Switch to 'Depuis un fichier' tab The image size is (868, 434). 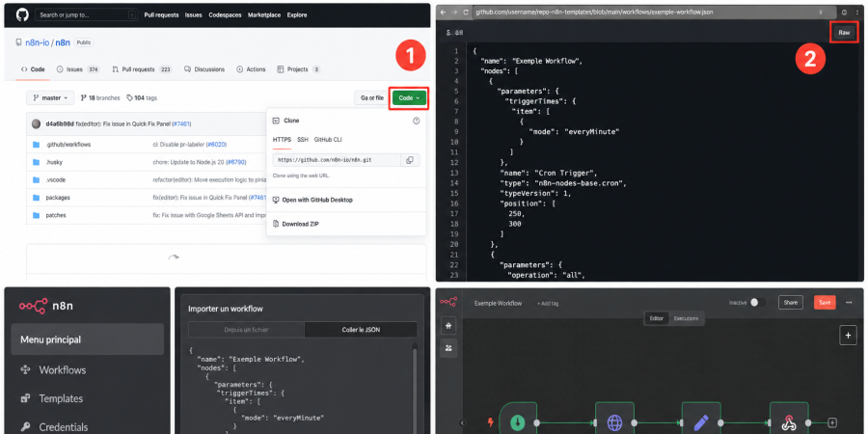click(246, 330)
